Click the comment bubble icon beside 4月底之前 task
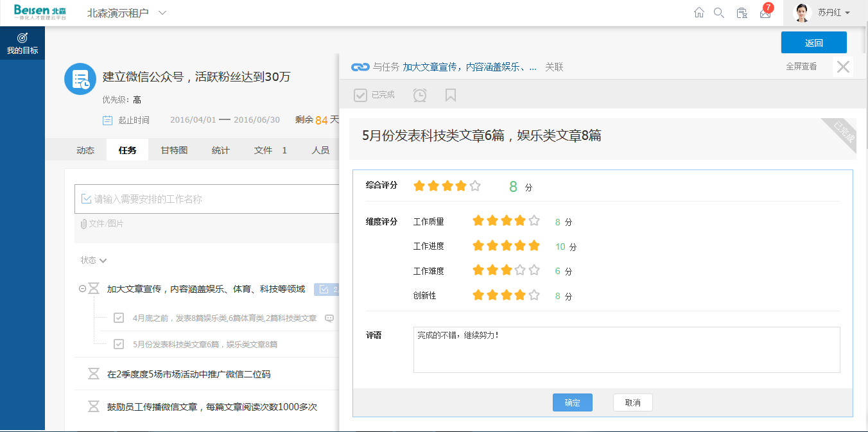Viewport: 868px width, 432px height. point(329,318)
